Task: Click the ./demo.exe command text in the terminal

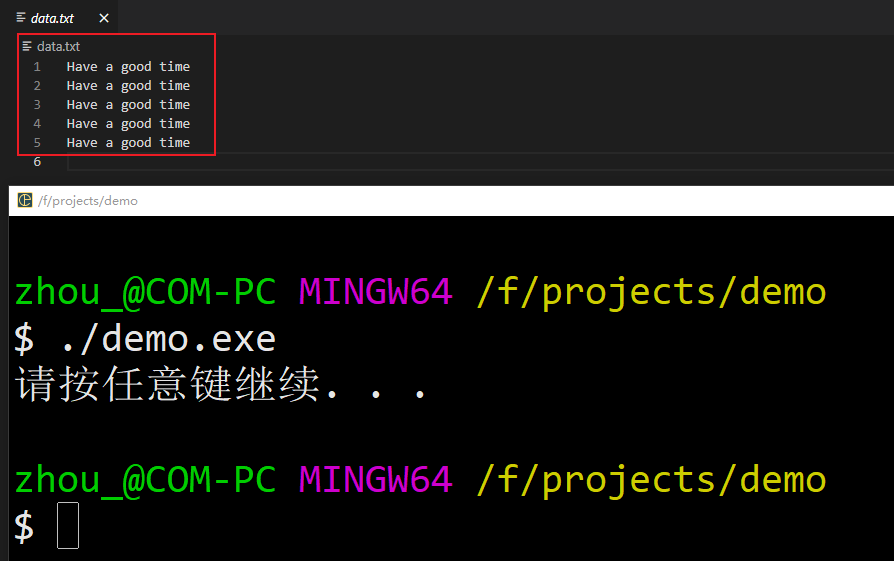Action: [x=168, y=339]
